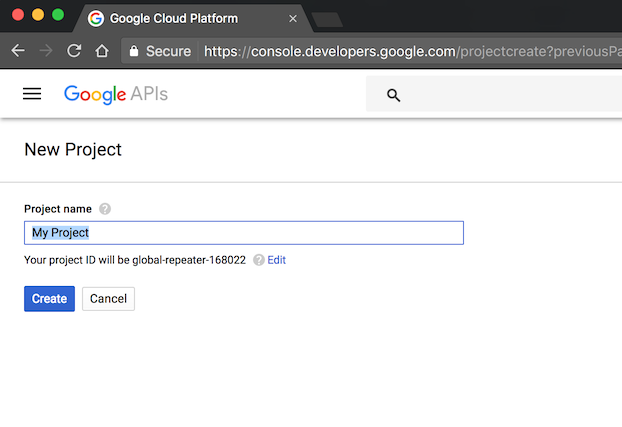Edit the project ID via Edit link

tap(277, 260)
